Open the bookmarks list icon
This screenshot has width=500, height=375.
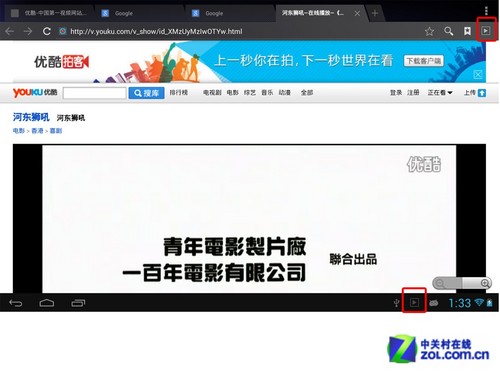[x=467, y=31]
